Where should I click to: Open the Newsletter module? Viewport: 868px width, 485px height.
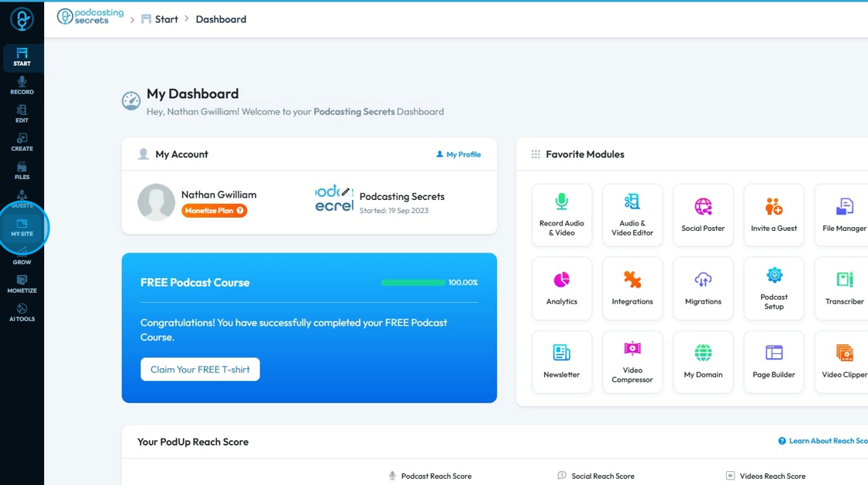[561, 362]
